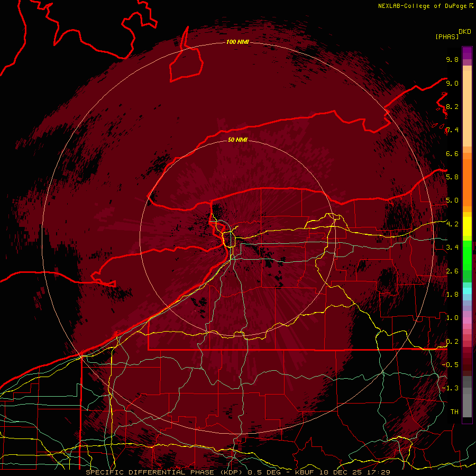Screen dimensions: 476x476
Task: Click the 17:29 timestamp in the caption
Action: click(378, 472)
